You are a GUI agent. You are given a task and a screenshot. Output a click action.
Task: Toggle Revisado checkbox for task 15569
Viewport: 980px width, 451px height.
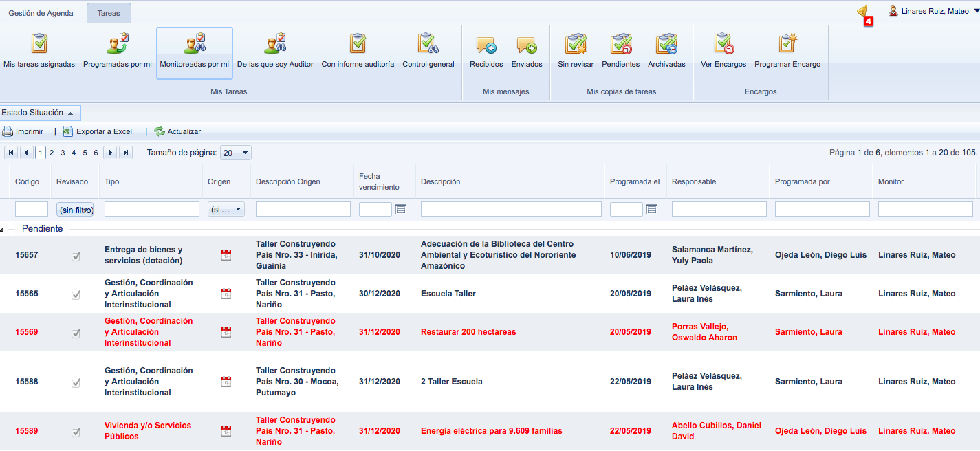pyautogui.click(x=76, y=333)
